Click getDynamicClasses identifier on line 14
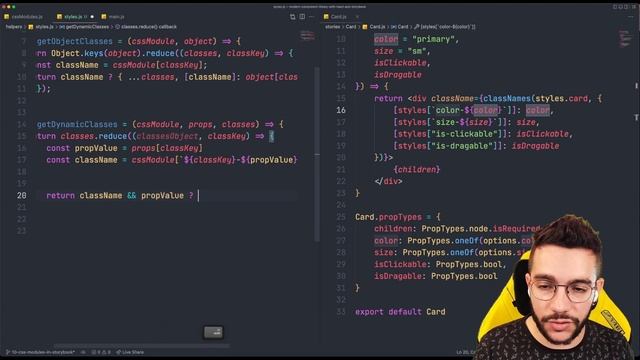 point(77,124)
